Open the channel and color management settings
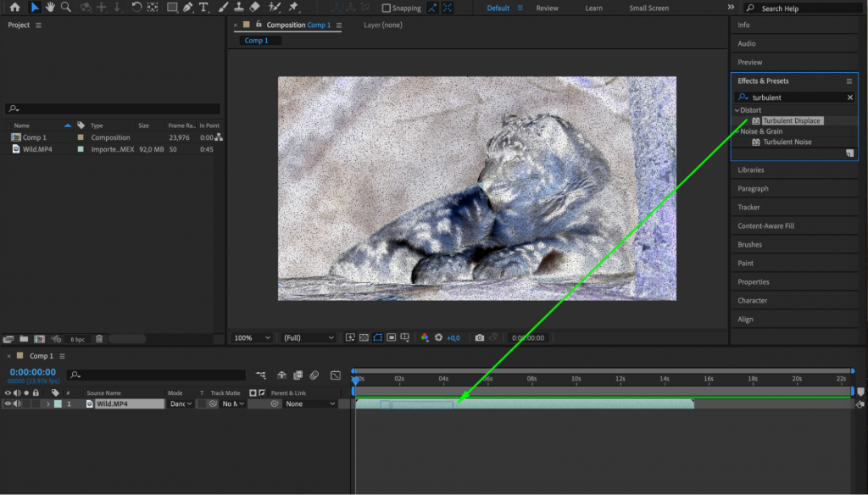Image resolution: width=868 pixels, height=495 pixels. [x=426, y=337]
